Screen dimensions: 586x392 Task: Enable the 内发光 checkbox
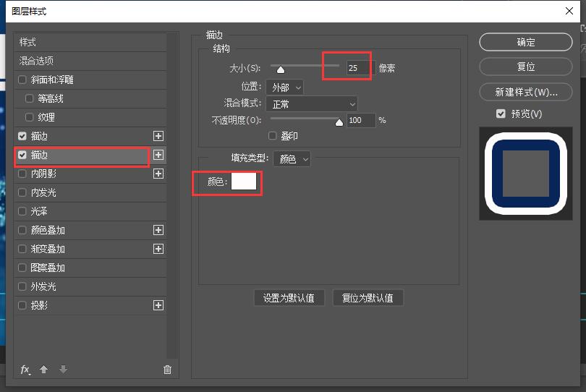22,192
